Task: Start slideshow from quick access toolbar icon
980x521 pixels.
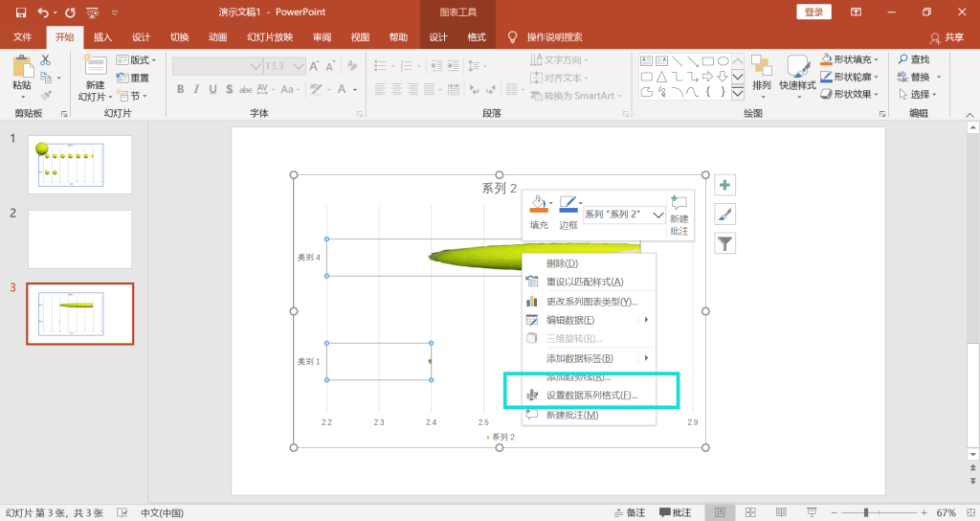Action: click(93, 12)
